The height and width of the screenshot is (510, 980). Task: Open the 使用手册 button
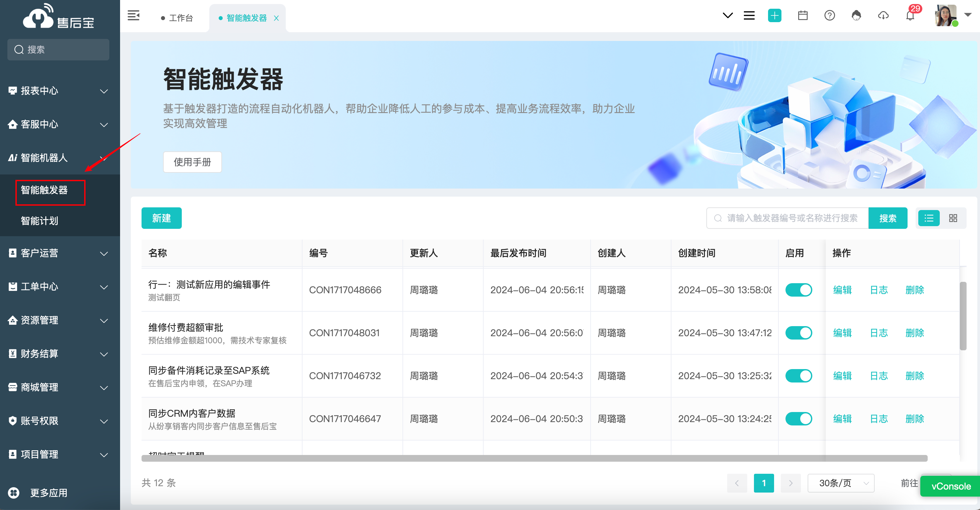(192, 162)
